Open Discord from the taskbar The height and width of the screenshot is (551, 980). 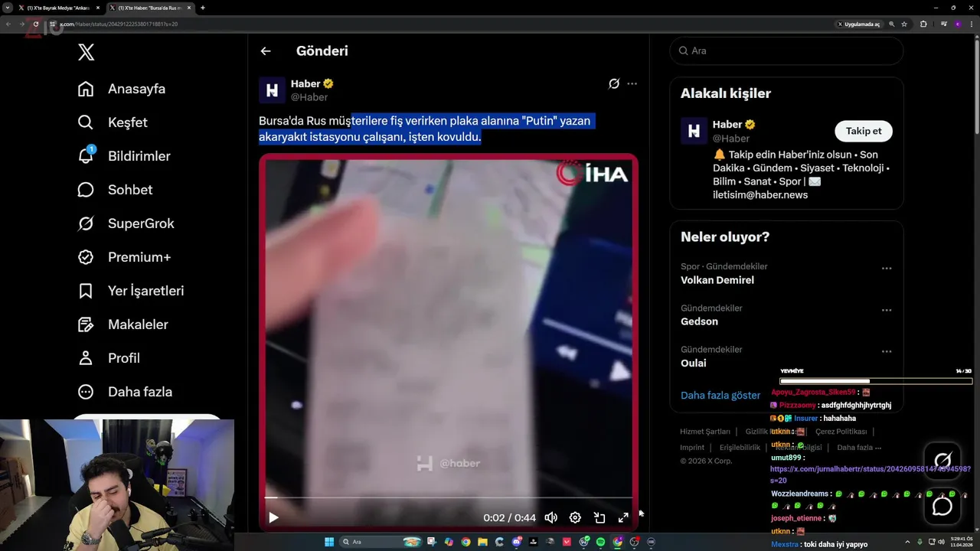coord(517,542)
